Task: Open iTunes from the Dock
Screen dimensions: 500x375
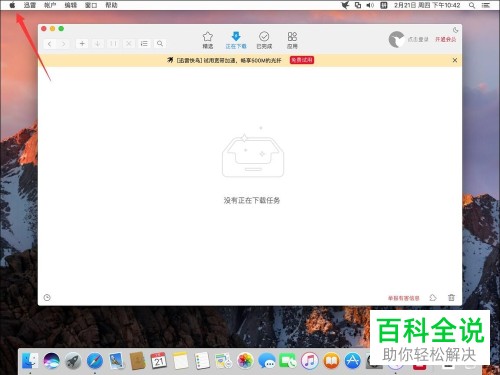Action: point(310,360)
